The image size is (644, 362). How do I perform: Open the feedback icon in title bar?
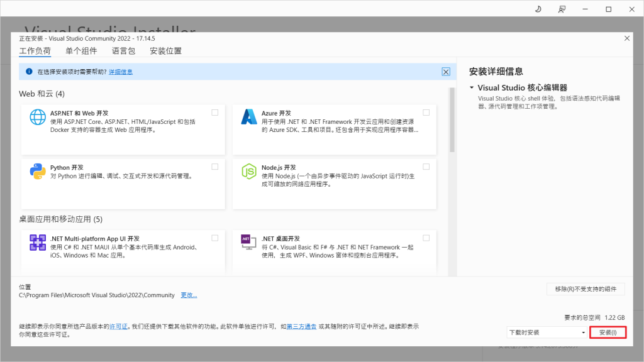coord(562,9)
